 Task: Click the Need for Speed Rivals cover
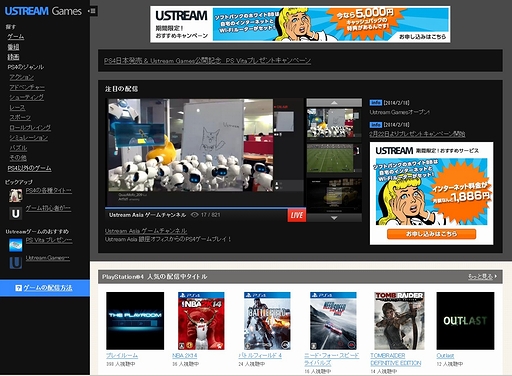coord(333,321)
